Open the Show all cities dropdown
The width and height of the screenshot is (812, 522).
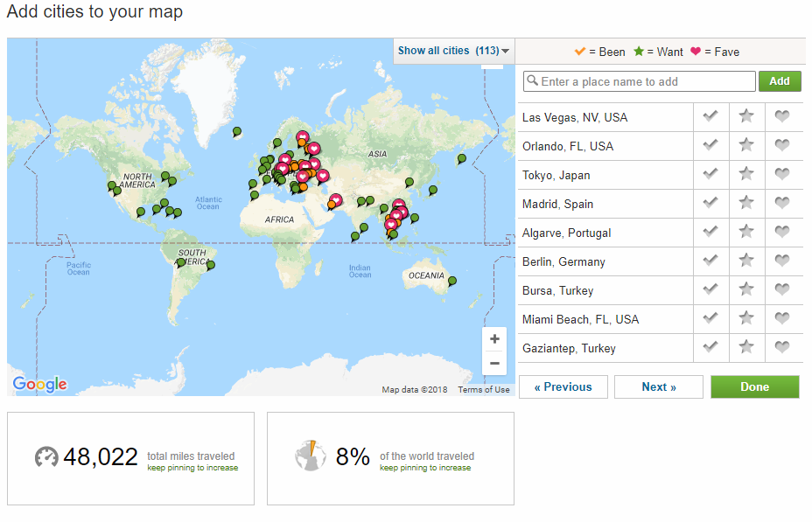(x=453, y=51)
